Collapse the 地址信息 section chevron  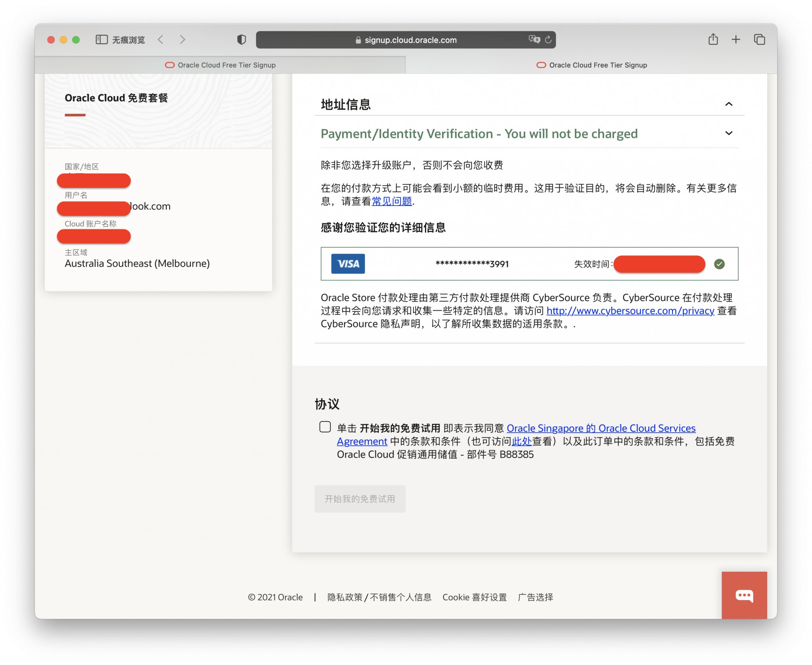[729, 104]
